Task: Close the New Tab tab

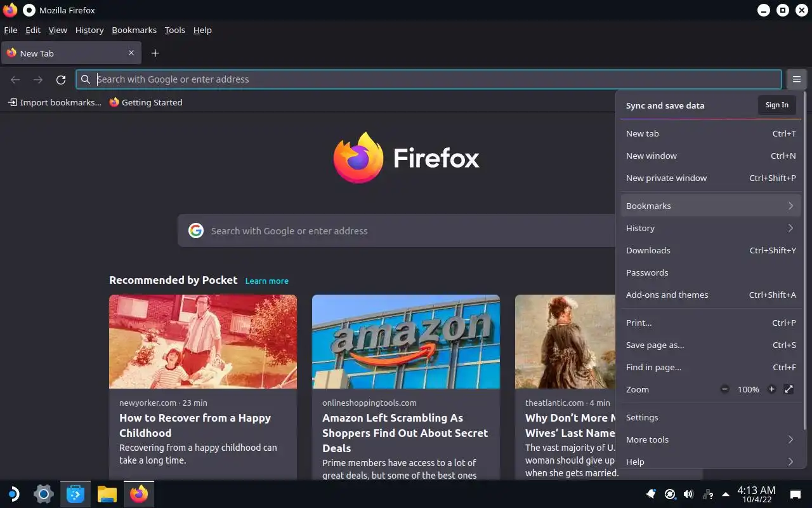Action: tap(131, 53)
